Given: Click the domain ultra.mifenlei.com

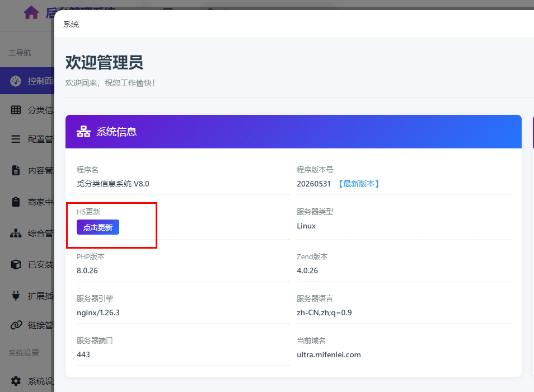Looking at the screenshot, I should coord(329,354).
